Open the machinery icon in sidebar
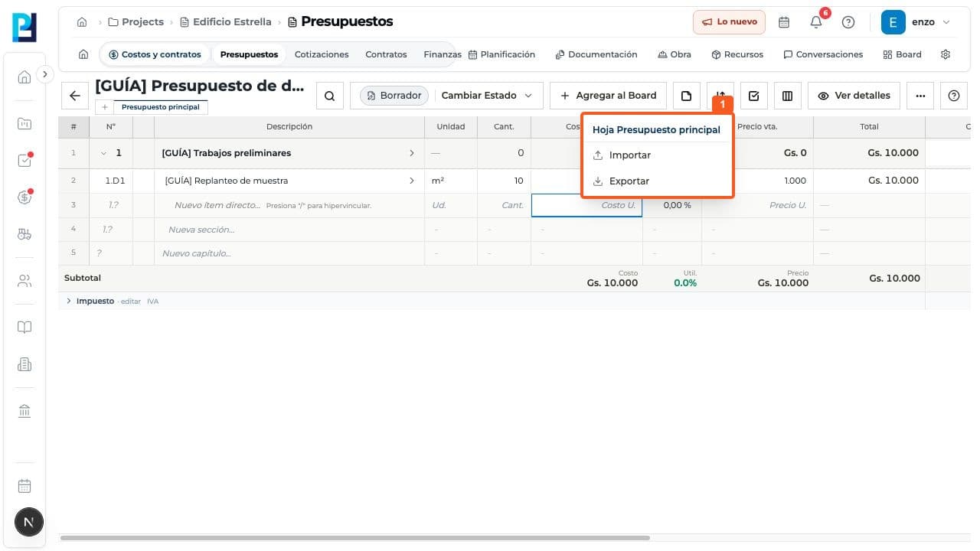980x551 pixels. point(24,234)
